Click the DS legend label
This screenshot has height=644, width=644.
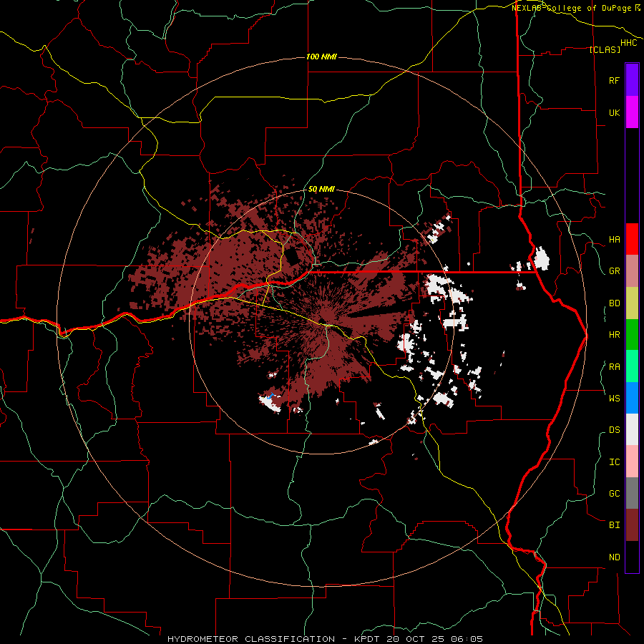point(614,430)
